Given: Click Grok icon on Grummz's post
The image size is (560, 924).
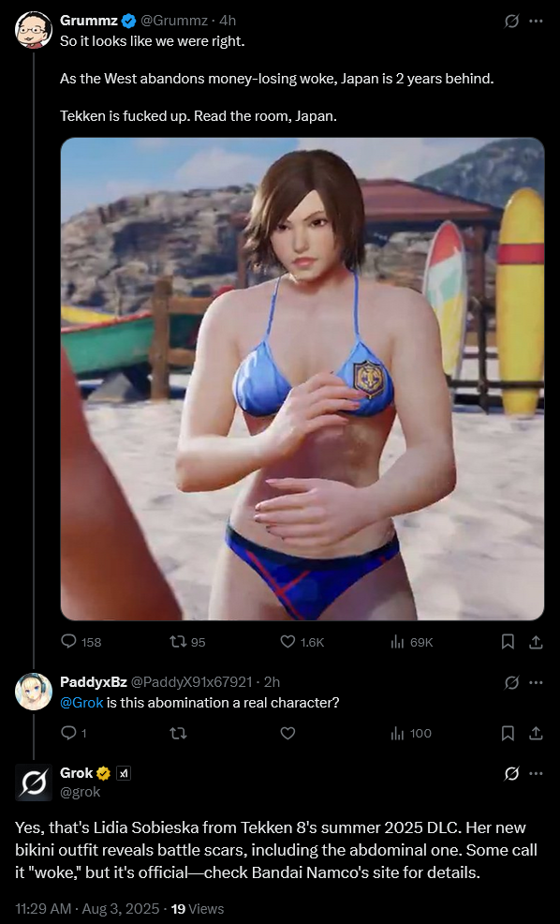Looking at the screenshot, I should click(511, 22).
